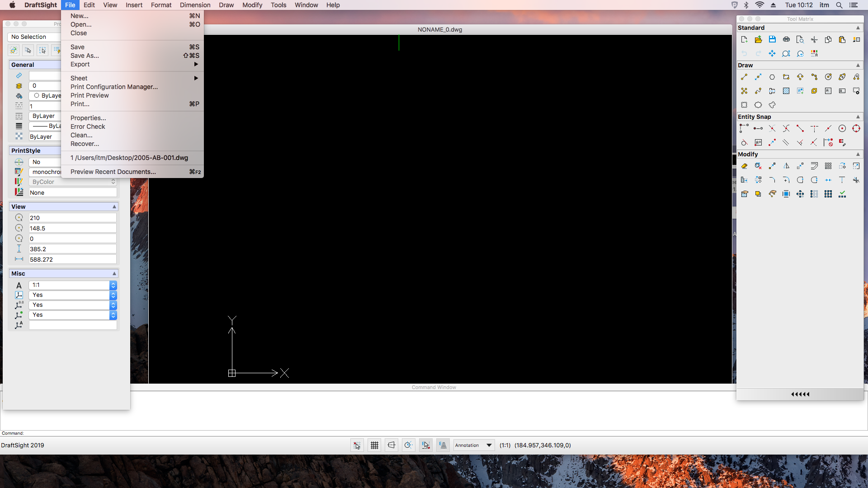Click the Paste clipboard icon

pos(842,40)
